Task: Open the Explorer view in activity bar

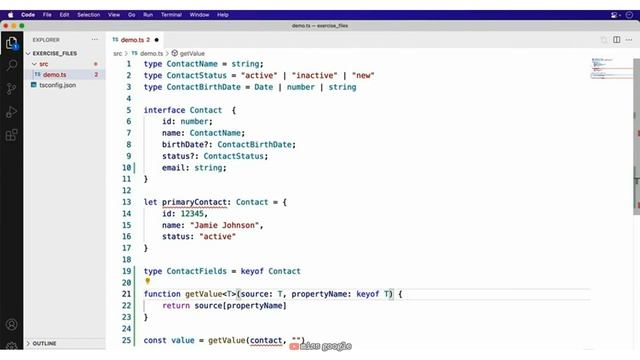Action: [11, 43]
